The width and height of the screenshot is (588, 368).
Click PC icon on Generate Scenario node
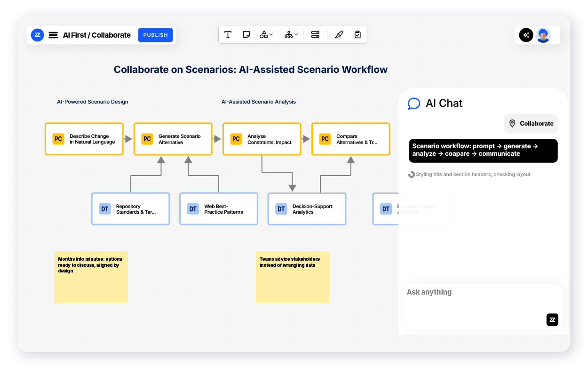point(147,139)
